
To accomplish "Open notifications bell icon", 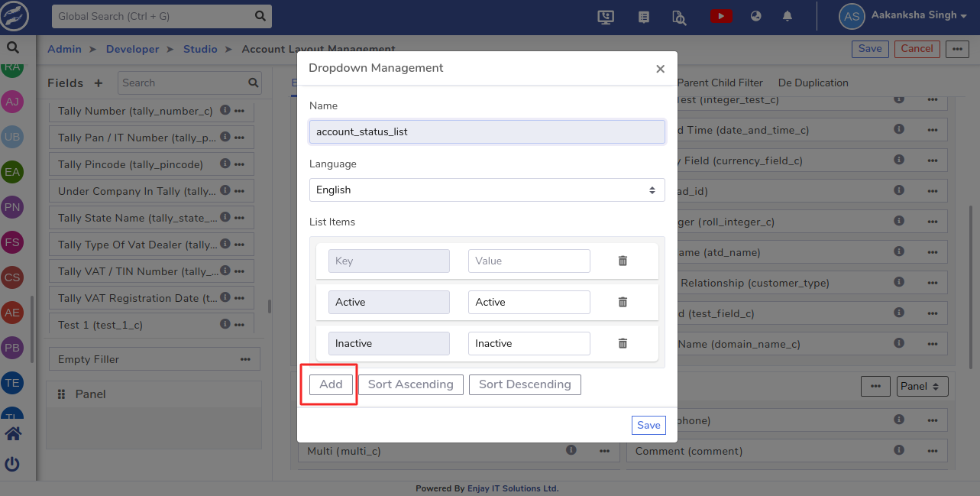I will click(x=788, y=15).
